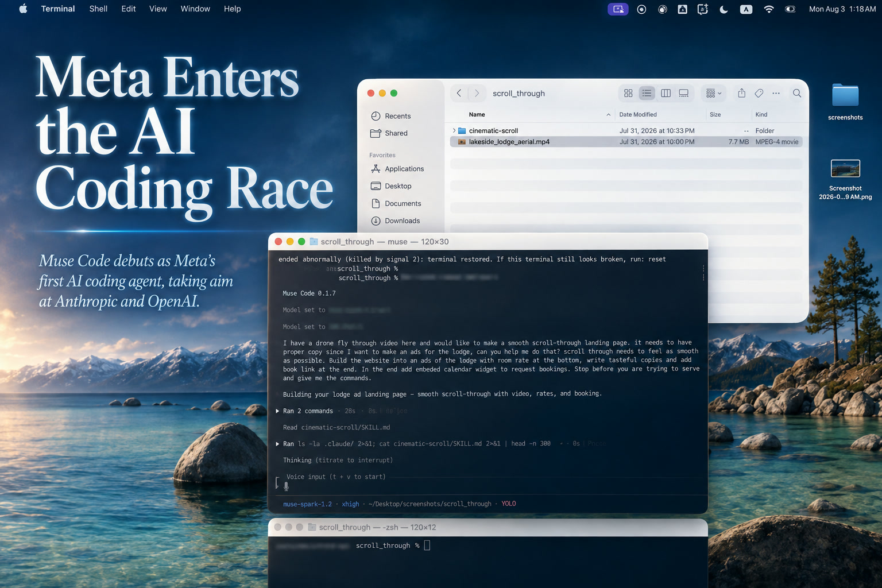Viewport: 882px width, 588px height.
Task: Switch Finder to list view
Action: click(x=647, y=93)
